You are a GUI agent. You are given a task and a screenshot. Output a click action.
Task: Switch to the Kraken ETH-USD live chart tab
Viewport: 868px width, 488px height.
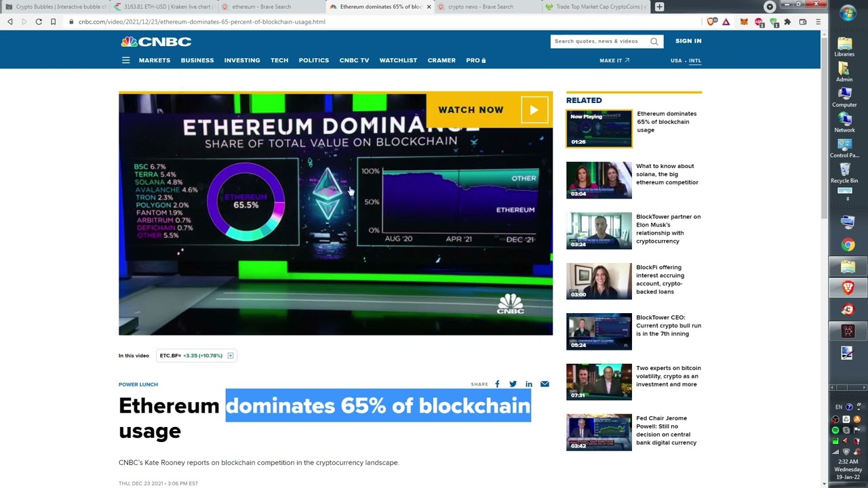click(163, 7)
